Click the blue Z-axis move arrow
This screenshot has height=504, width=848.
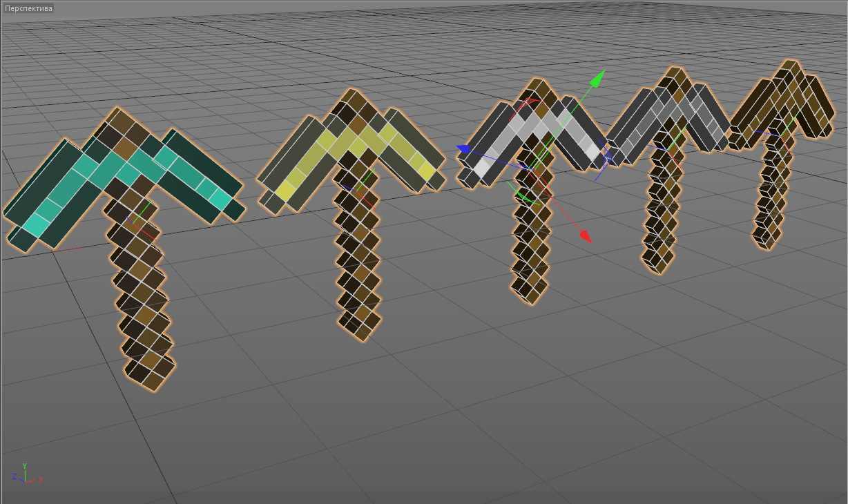tap(464, 149)
